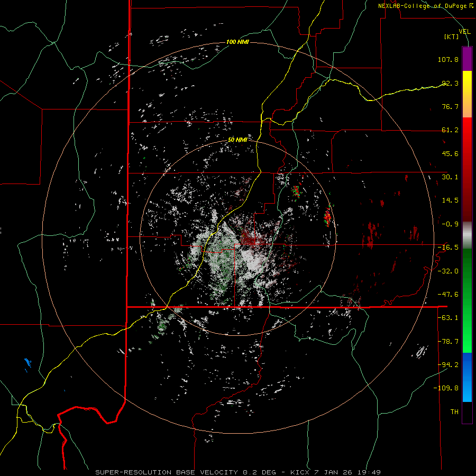Screen dimensions: 476x476
Task: Select the -109.8 scale value
Action: [446, 388]
